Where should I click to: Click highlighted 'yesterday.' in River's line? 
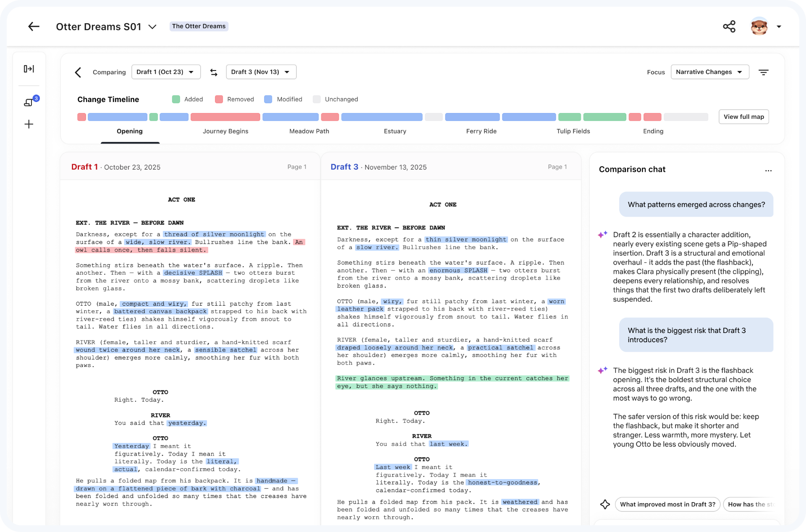187,423
